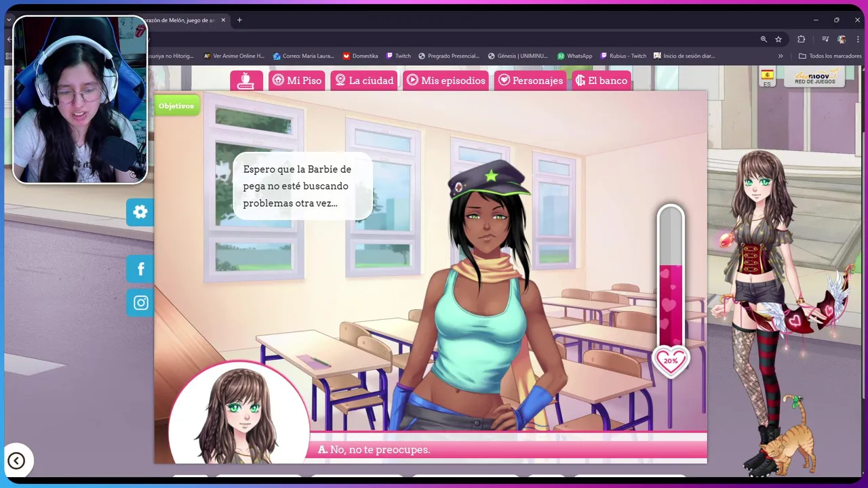Click the green Objetivos button
Image resolution: width=868 pixels, height=488 pixels.
click(176, 106)
